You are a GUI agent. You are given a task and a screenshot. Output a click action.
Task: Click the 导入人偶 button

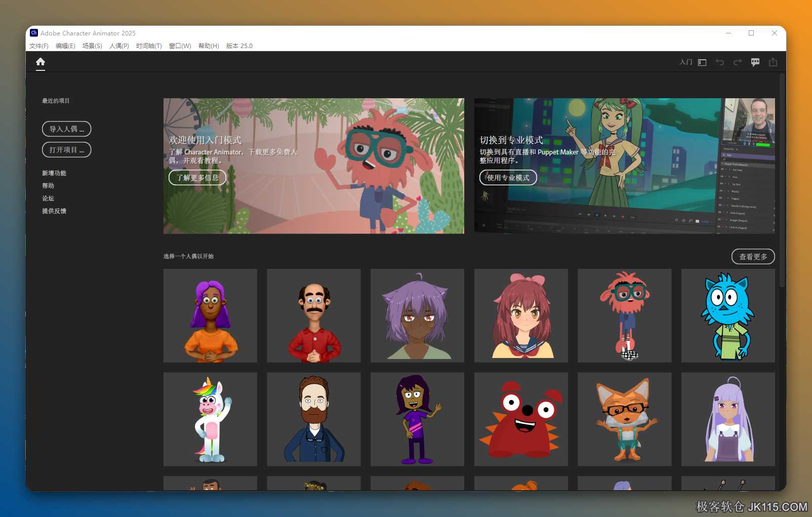pyautogui.click(x=67, y=129)
